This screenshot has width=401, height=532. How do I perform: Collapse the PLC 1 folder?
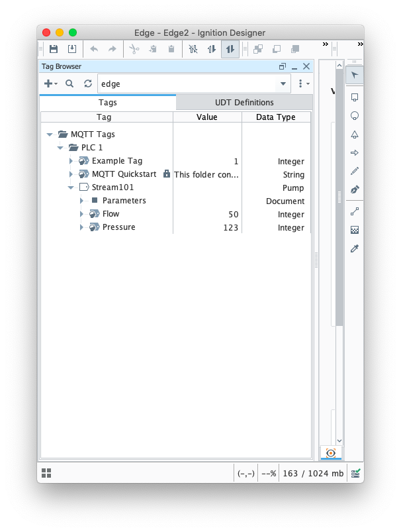click(60, 148)
